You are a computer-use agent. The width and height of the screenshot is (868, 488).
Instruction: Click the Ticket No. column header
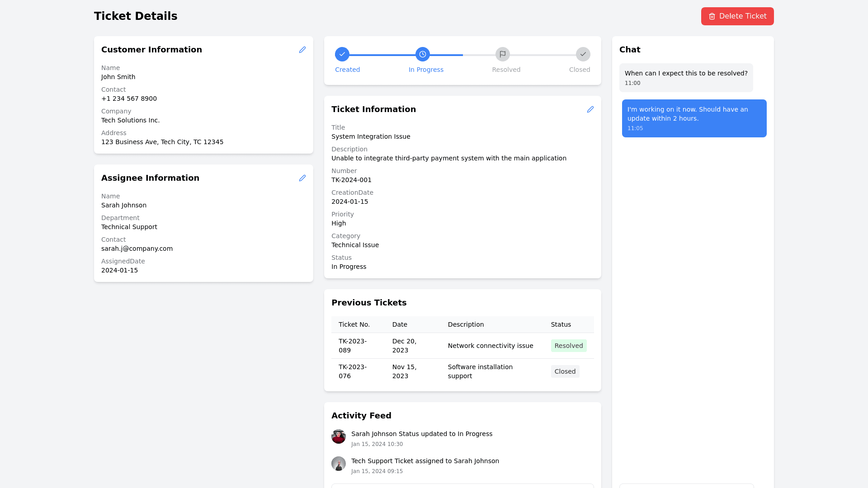[x=354, y=324]
